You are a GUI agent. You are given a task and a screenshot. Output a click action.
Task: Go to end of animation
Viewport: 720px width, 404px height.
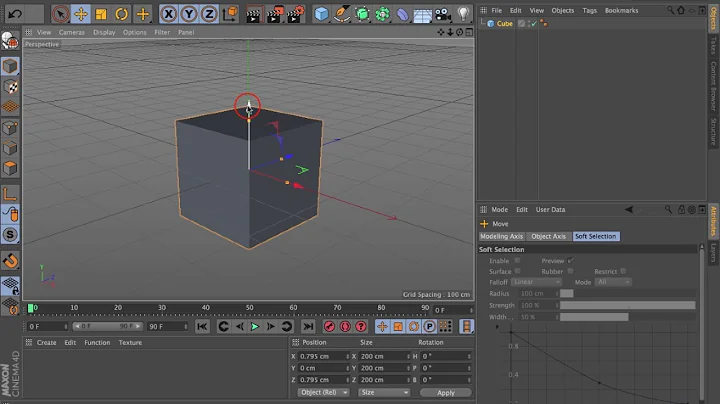click(x=308, y=326)
